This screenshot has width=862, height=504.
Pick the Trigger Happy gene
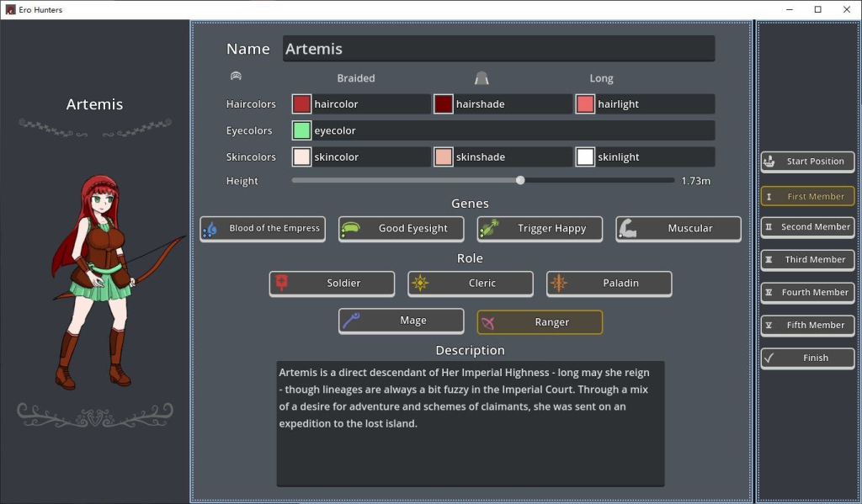pyautogui.click(x=540, y=229)
